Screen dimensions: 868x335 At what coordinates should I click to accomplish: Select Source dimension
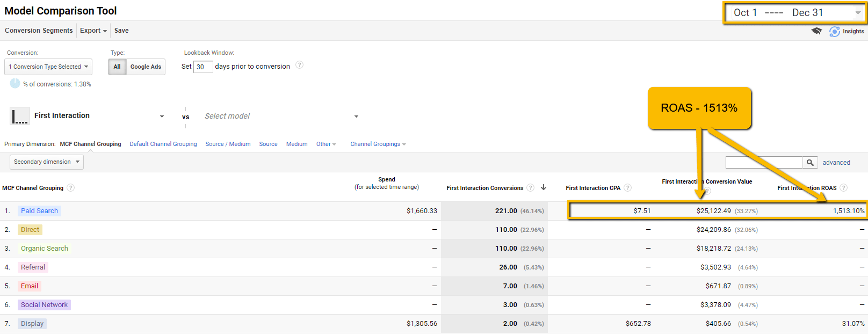pyautogui.click(x=269, y=144)
